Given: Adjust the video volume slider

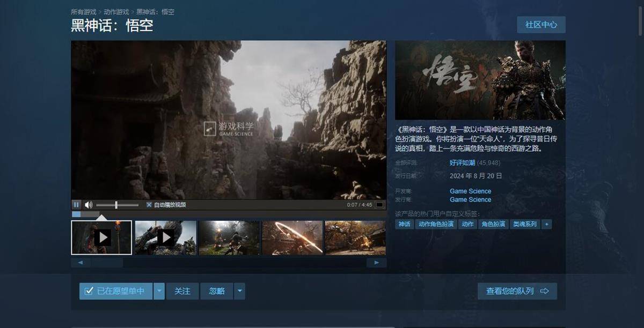Looking at the screenshot, I should point(116,205).
